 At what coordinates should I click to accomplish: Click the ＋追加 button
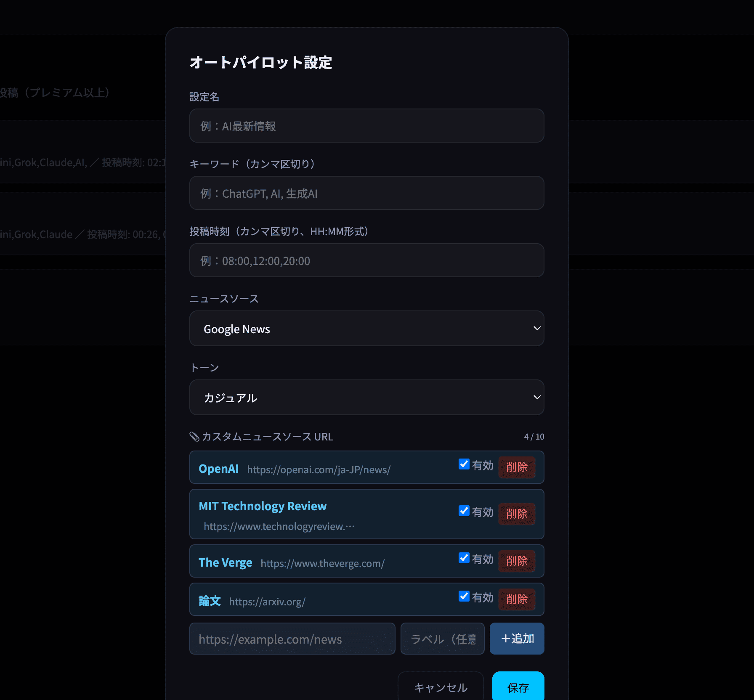517,639
